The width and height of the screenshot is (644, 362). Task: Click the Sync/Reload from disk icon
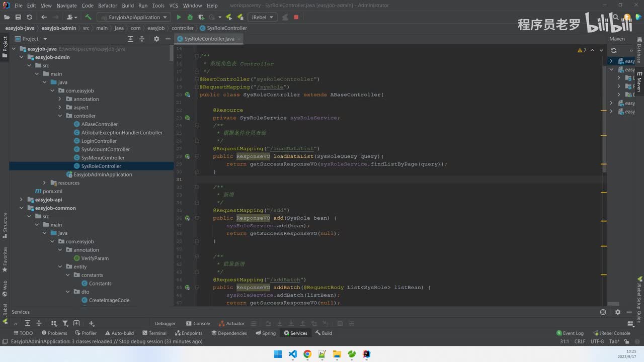[x=29, y=17]
